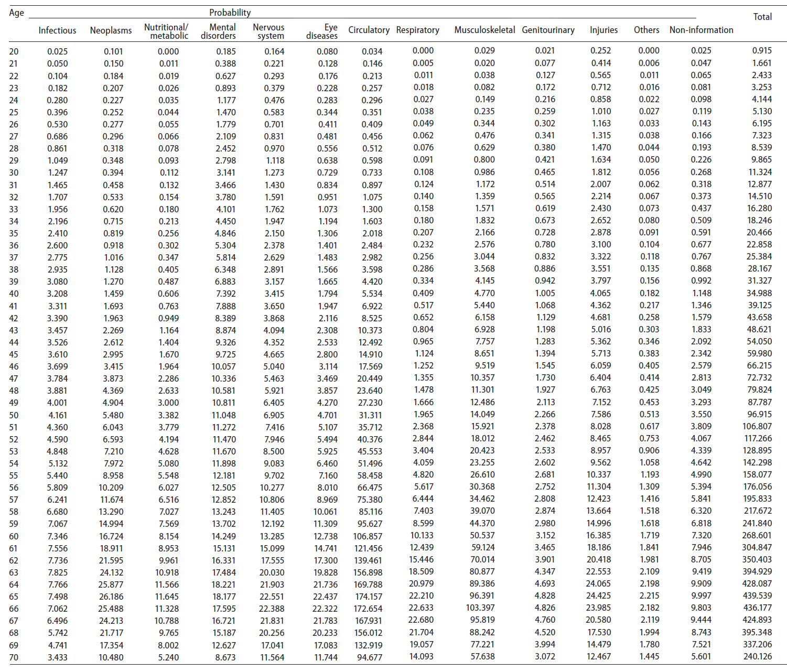Click the Infectious column header
Viewport: 787px width, 672px height.
pyautogui.click(x=57, y=30)
